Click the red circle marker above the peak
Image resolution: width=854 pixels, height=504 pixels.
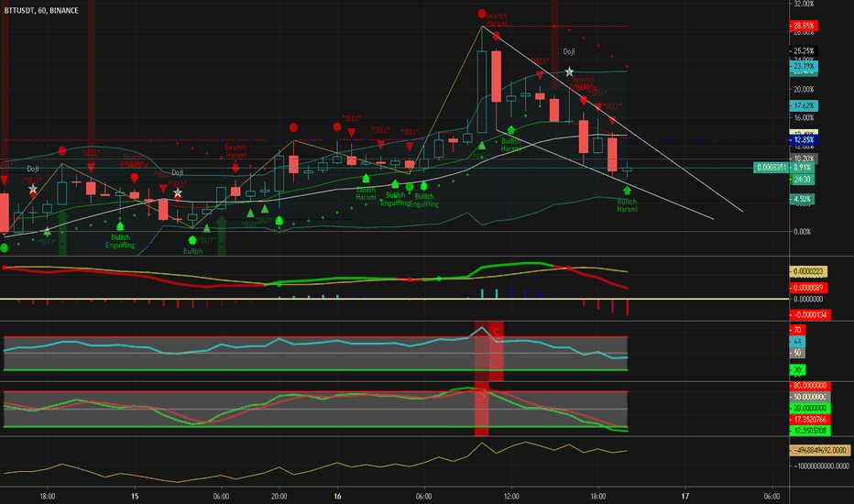(x=481, y=14)
